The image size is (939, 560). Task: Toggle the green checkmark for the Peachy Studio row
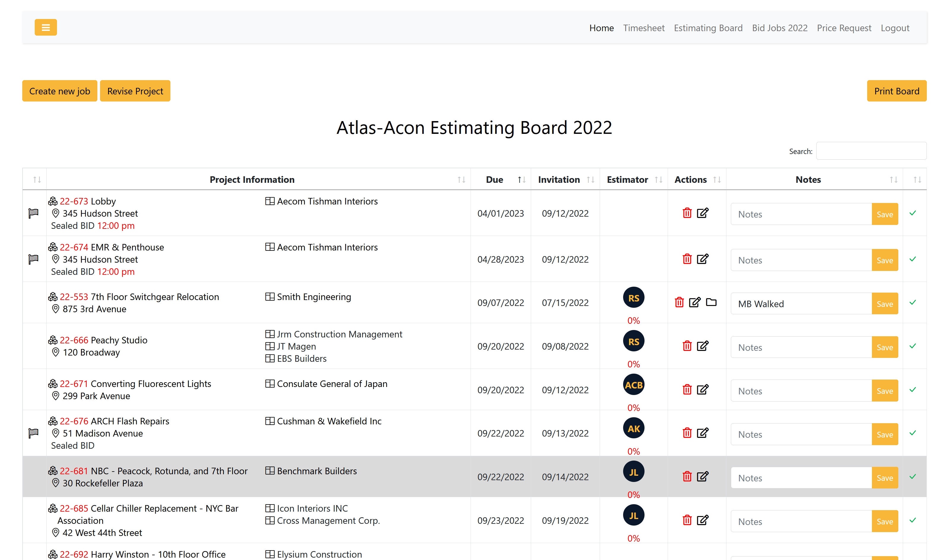coord(913,346)
